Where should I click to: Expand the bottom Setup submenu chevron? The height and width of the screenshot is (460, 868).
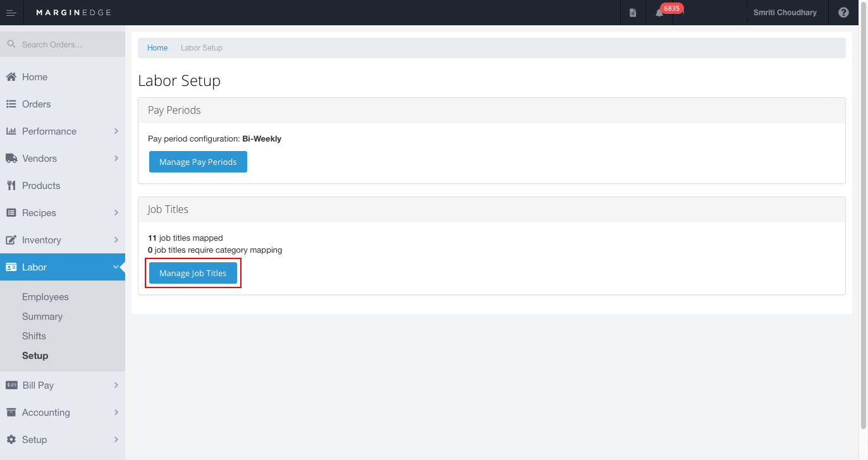point(116,439)
